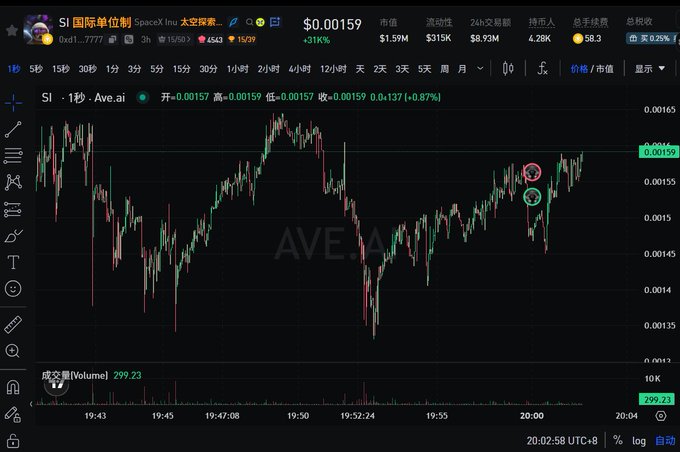
Task: Click the 买 0.25% tax badge
Action: [x=650, y=39]
